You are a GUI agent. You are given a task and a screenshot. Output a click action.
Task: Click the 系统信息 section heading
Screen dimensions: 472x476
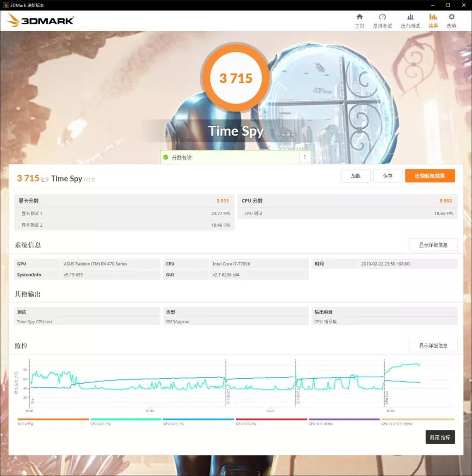28,245
